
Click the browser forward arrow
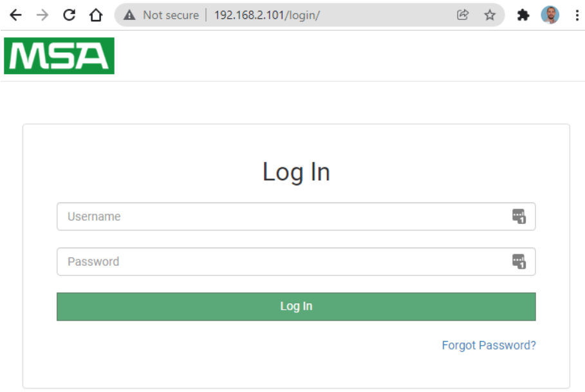pyautogui.click(x=42, y=15)
